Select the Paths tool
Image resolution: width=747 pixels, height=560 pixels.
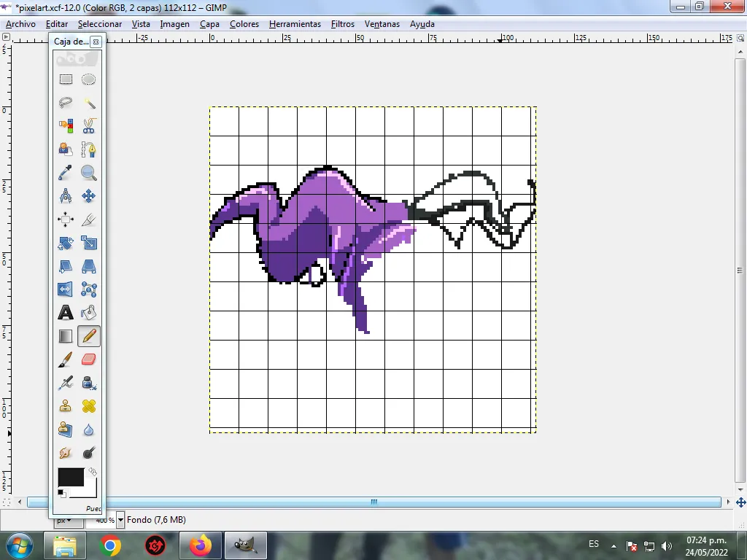[x=88, y=149]
